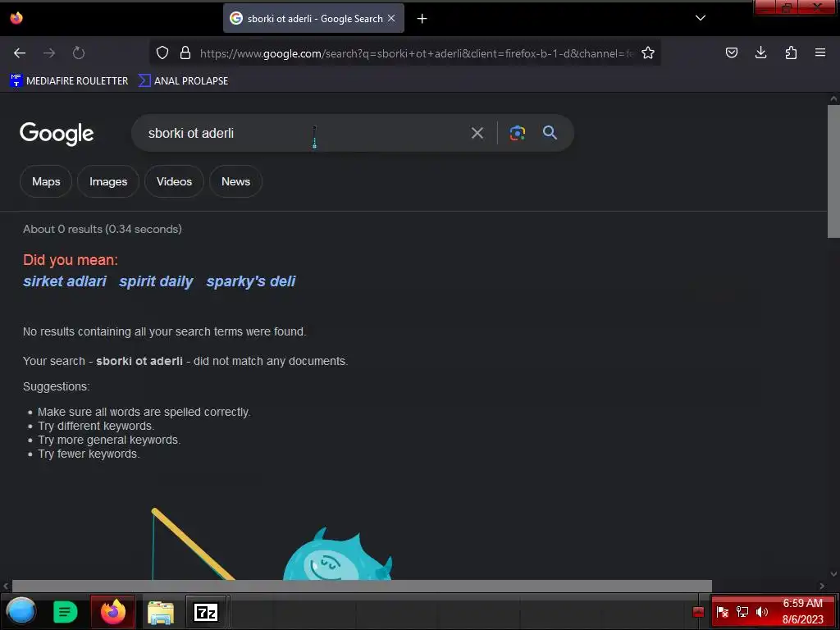Open the tracking protection shield
The image size is (840, 630).
pos(162,53)
